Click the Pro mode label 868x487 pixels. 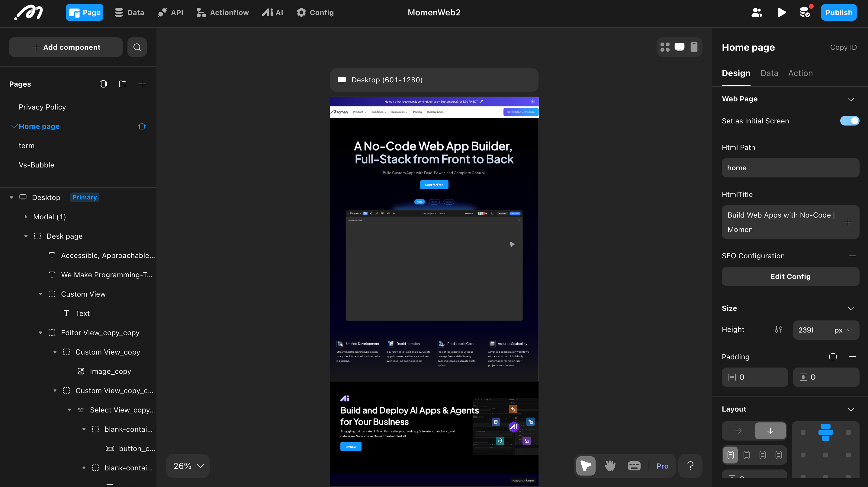(662, 466)
